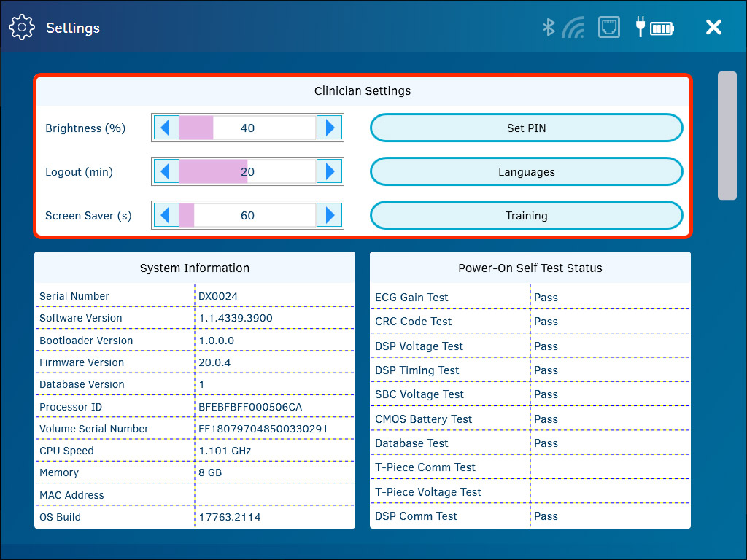Close the Settings screen with the X
The height and width of the screenshot is (560, 747).
[713, 27]
